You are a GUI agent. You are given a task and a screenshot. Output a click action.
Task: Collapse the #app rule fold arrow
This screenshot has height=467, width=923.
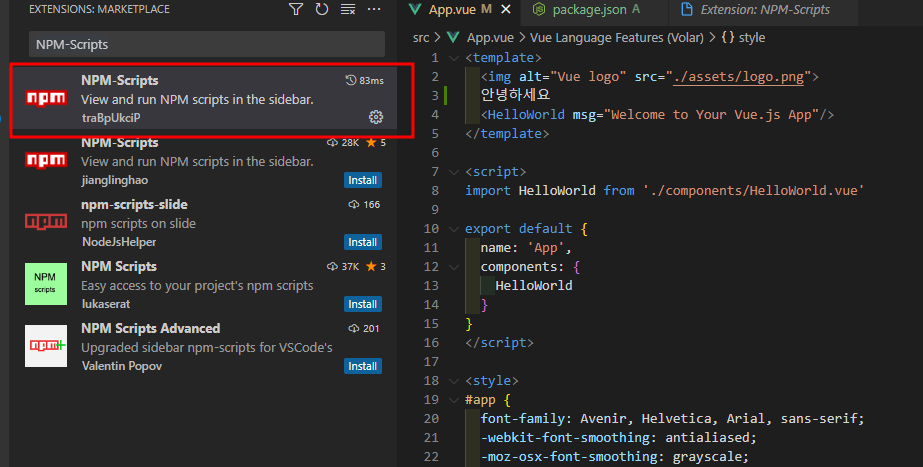(454, 400)
